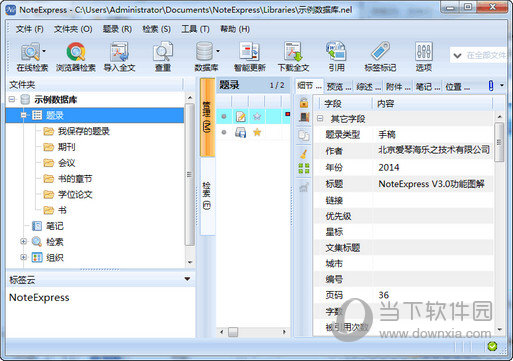Viewport: 513px width, 361px height.
Task: Click the record list horizontal scrollbar thumb
Action: pyautogui.click(x=233, y=332)
